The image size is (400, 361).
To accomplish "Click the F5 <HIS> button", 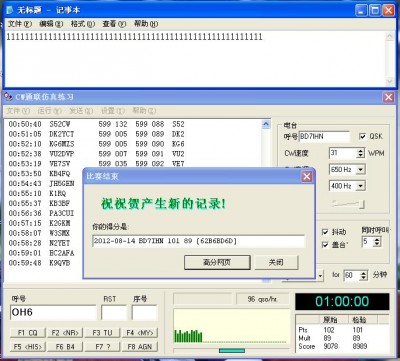I will (28, 347).
